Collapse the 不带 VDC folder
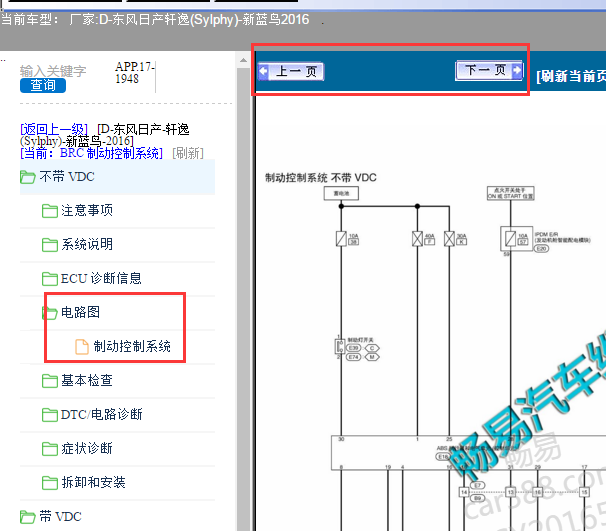The image size is (606, 531). click(x=117, y=177)
